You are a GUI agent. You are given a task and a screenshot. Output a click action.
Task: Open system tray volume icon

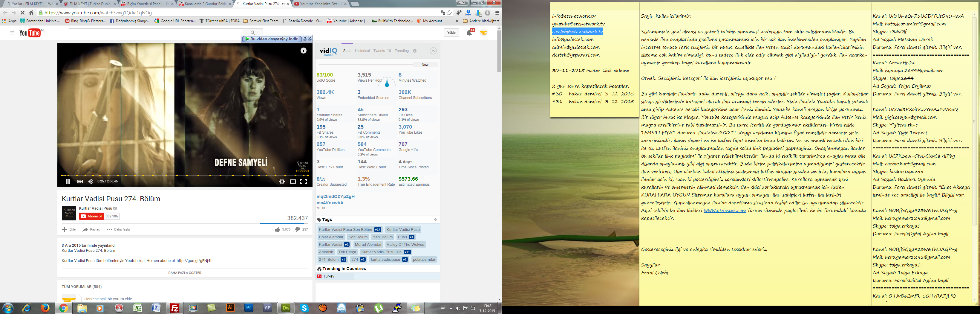point(458,308)
